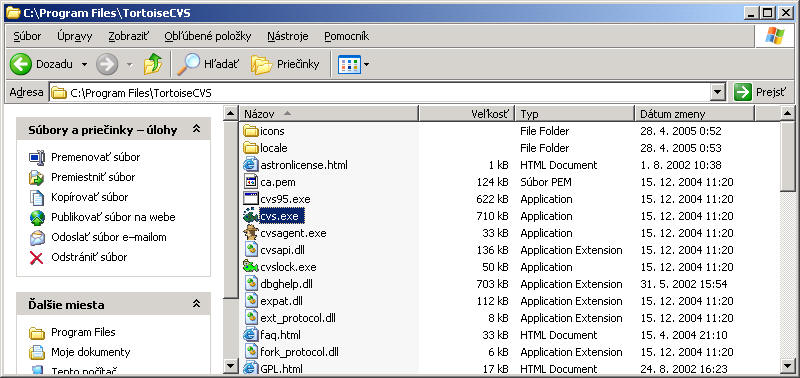Select the cvs95.exe application icon
Viewport: 800px width, 378px height.
[x=251, y=199]
